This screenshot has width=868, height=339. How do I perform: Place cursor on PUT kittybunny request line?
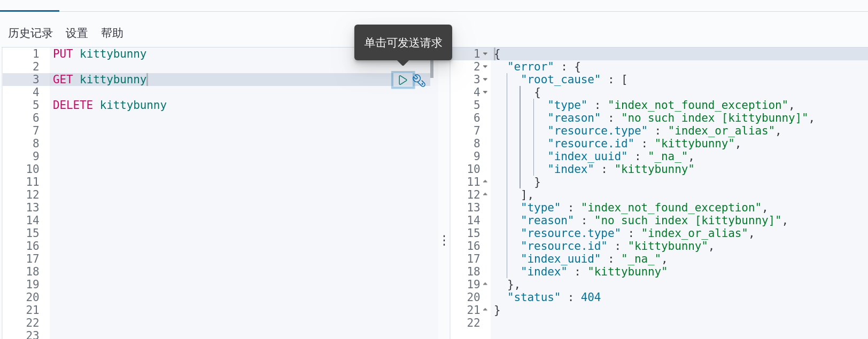click(x=99, y=54)
